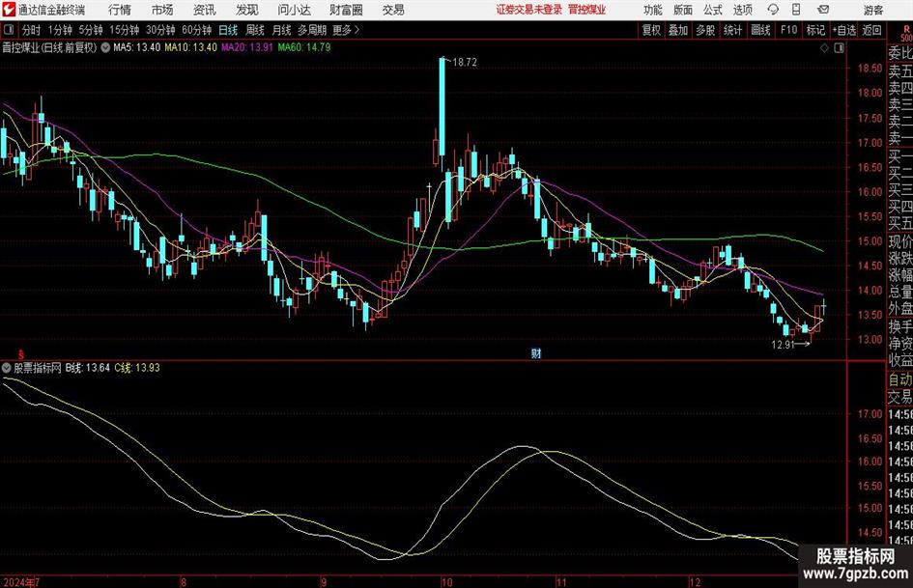Viewport: 913px width, 588px height.
Task: Toggle the side panel icon beside the diamond
Action: click(x=839, y=48)
